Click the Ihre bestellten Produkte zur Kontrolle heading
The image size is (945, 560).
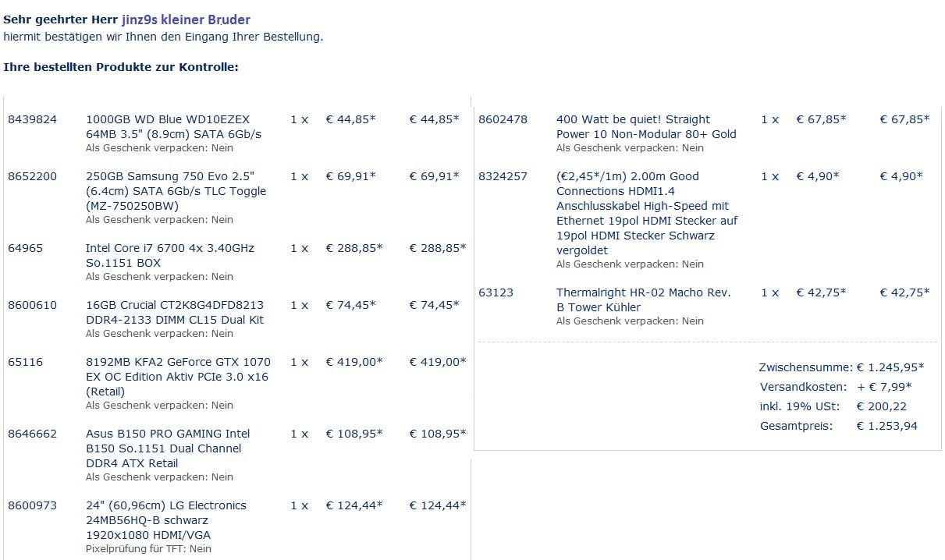pyautogui.click(x=121, y=67)
